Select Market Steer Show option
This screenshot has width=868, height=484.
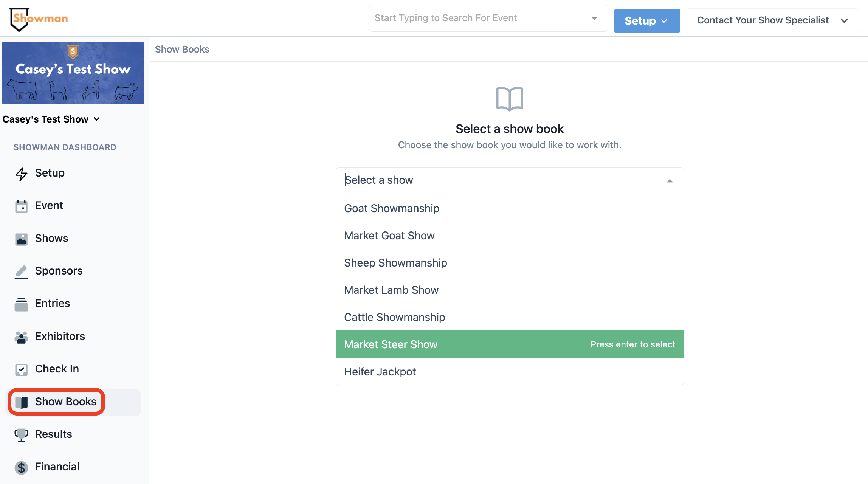click(391, 344)
